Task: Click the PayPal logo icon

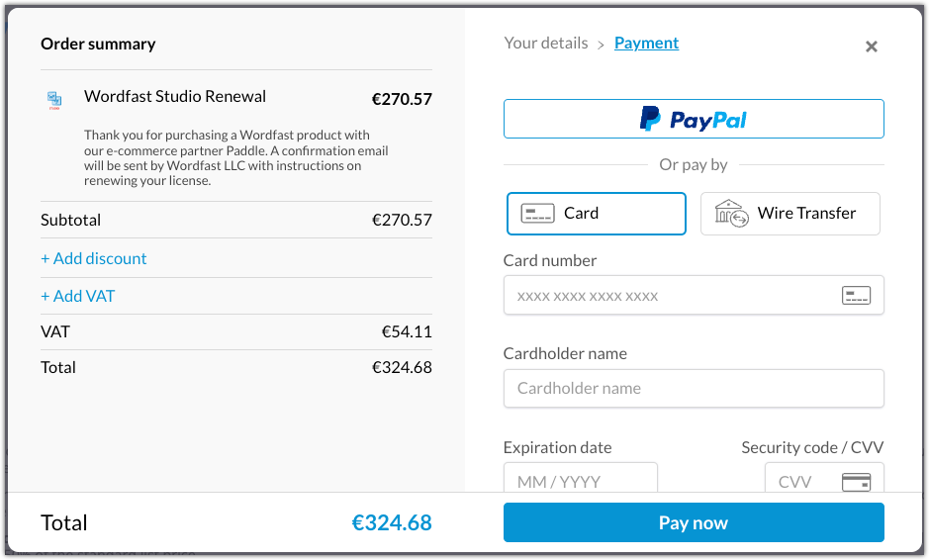Action: [650, 119]
